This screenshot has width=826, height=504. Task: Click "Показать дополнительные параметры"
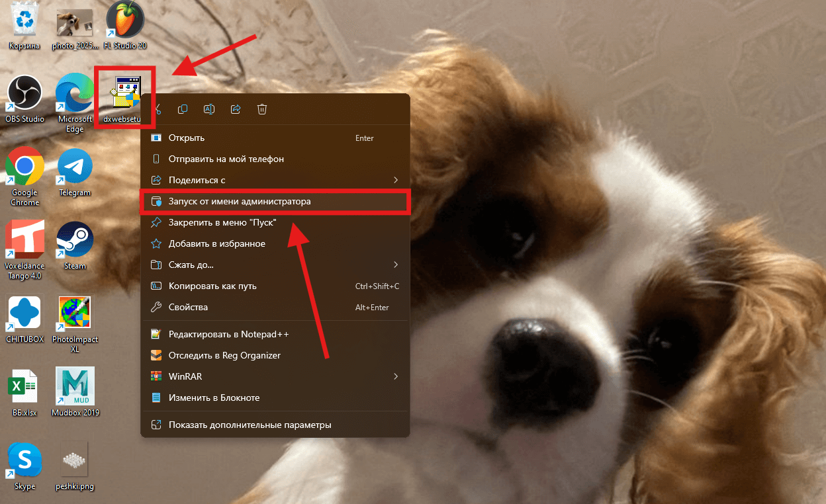pyautogui.click(x=250, y=425)
